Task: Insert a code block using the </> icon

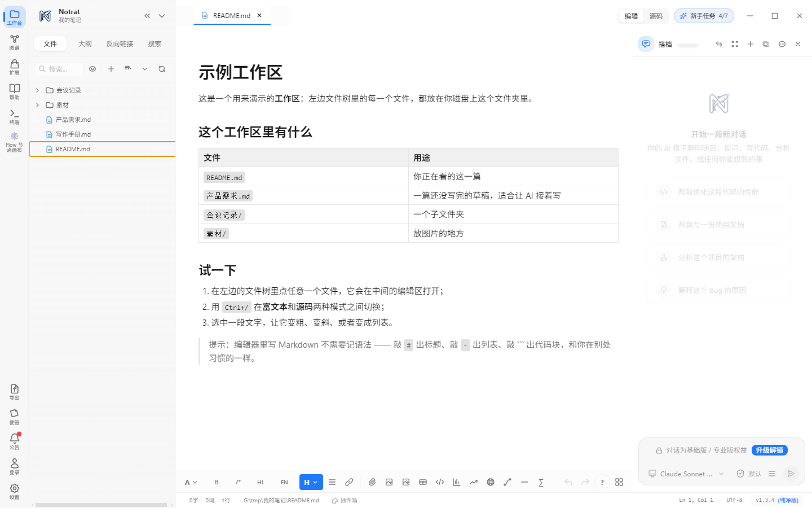Action: (440, 482)
